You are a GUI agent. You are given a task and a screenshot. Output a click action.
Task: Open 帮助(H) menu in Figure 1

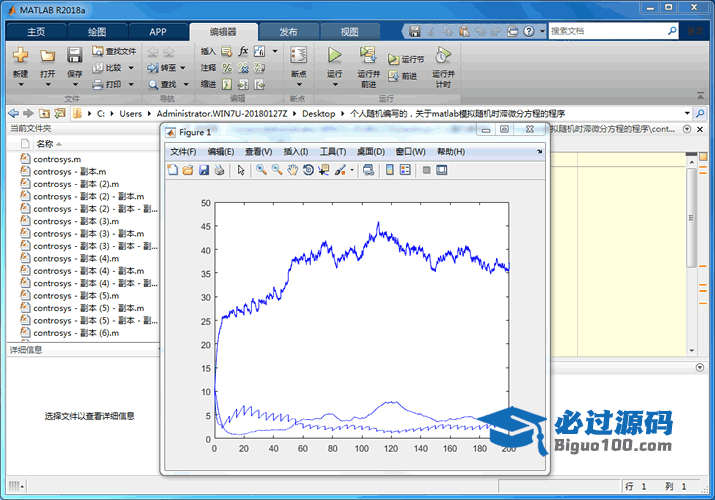[451, 152]
